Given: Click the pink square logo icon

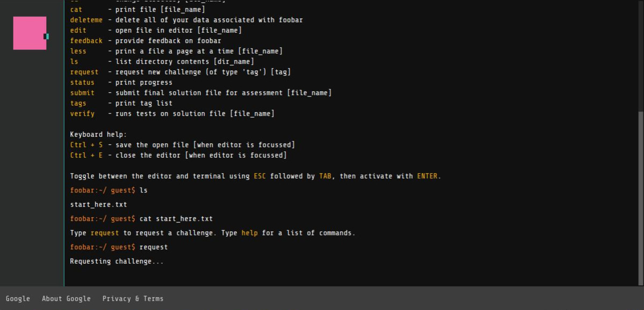Looking at the screenshot, I should pos(30,33).
